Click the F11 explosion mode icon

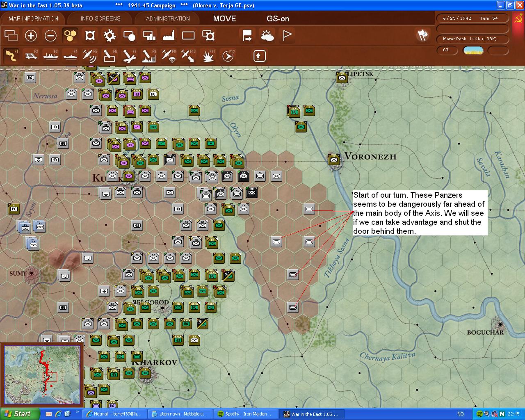tap(208, 56)
